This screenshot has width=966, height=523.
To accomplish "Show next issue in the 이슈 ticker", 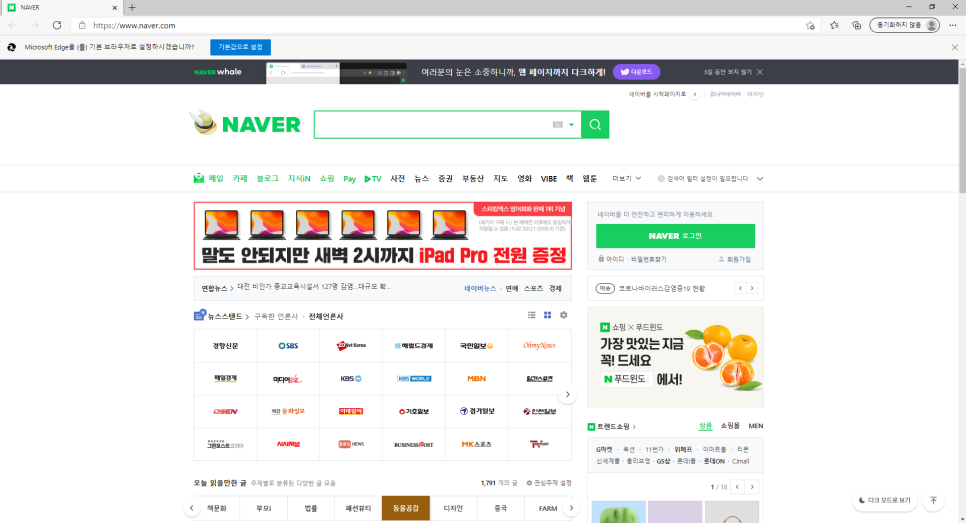I will pos(752,288).
